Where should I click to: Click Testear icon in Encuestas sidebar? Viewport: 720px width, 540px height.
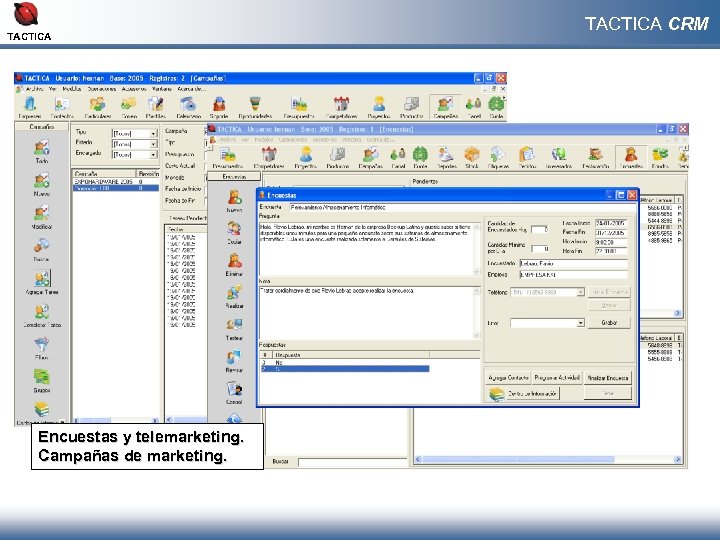point(234,329)
